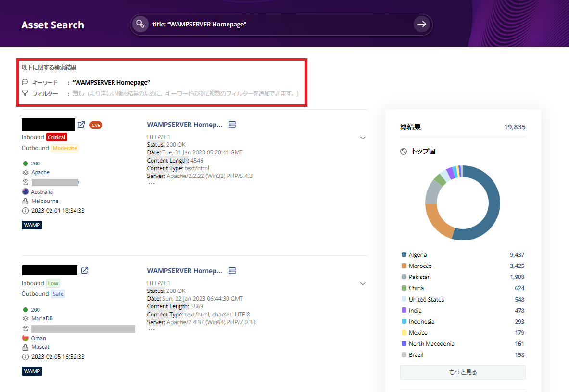This screenshot has height=392, width=569.
Task: Click the Low inbound badge
Action: [x=53, y=283]
